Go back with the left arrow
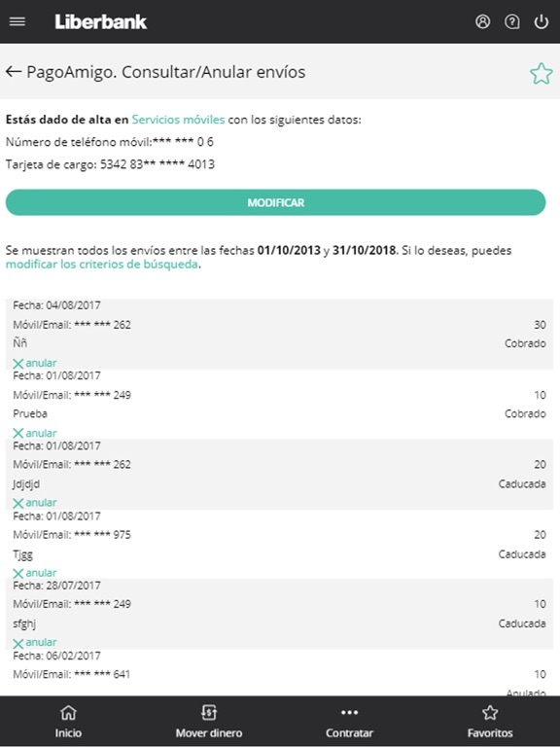560x747 pixels. tap(14, 71)
